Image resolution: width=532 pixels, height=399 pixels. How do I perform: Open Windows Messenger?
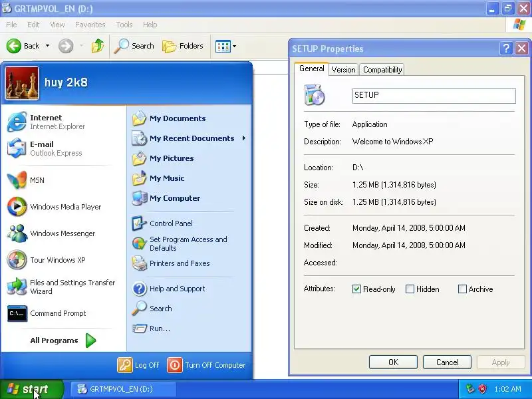(x=51, y=233)
